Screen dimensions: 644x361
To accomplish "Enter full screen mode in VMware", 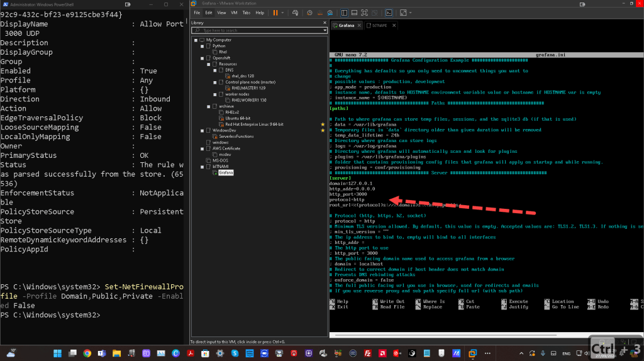I will click(x=364, y=13).
